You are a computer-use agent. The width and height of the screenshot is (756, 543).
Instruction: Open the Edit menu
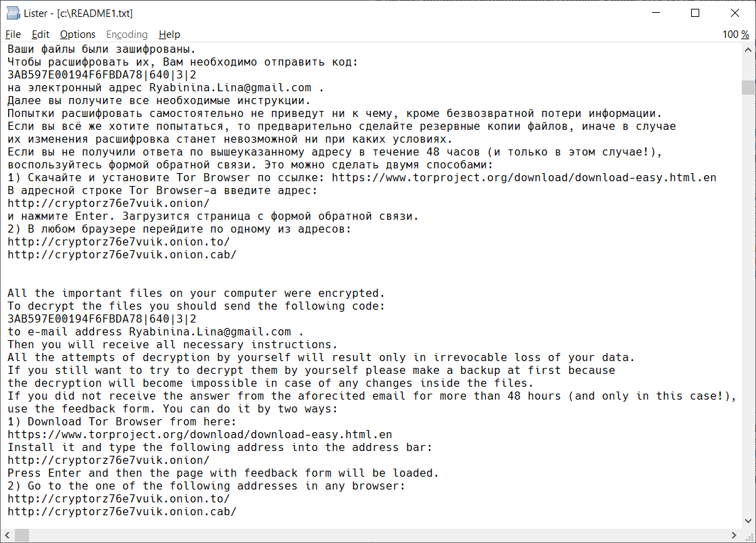(41, 34)
